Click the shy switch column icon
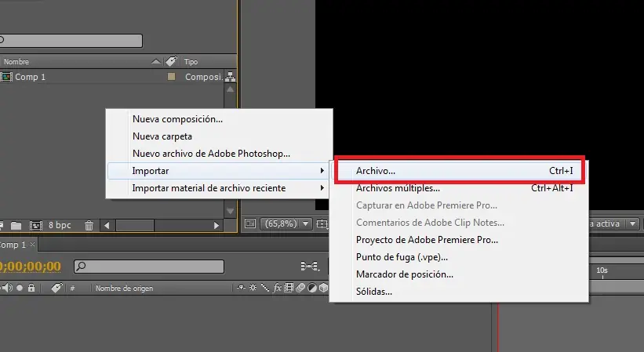644x352 pixels. 241,288
